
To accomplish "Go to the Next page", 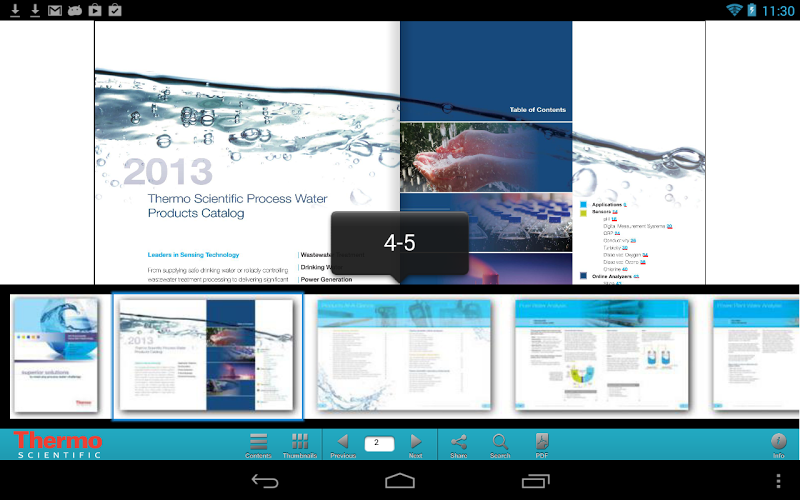I will (416, 445).
